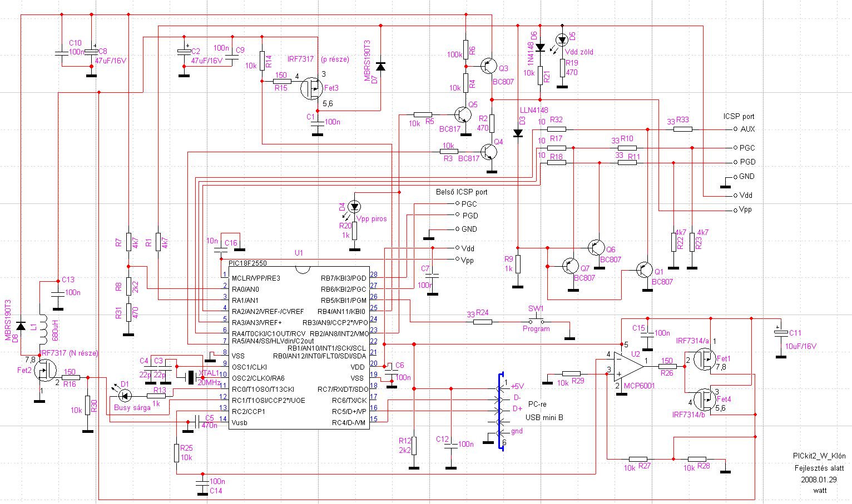Select transistor Q1 BC807
This screenshot has width=852, height=504.
click(645, 271)
